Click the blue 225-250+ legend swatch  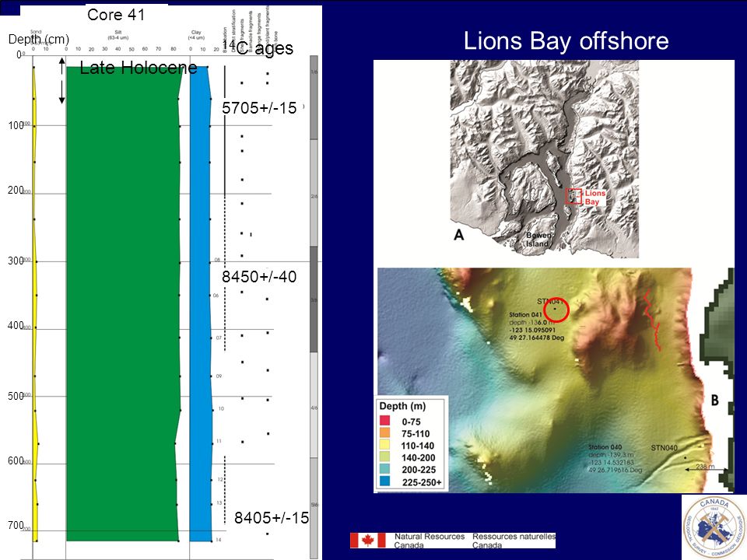(x=384, y=481)
